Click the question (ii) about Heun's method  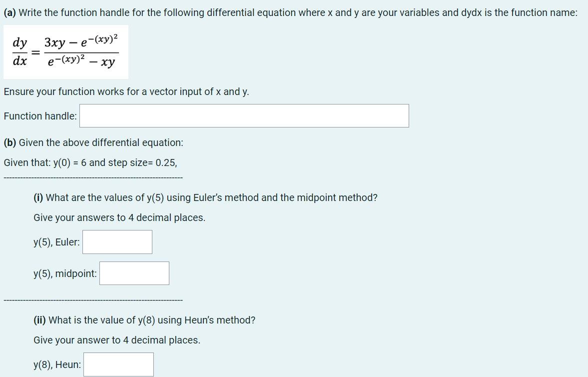pyautogui.click(x=144, y=320)
